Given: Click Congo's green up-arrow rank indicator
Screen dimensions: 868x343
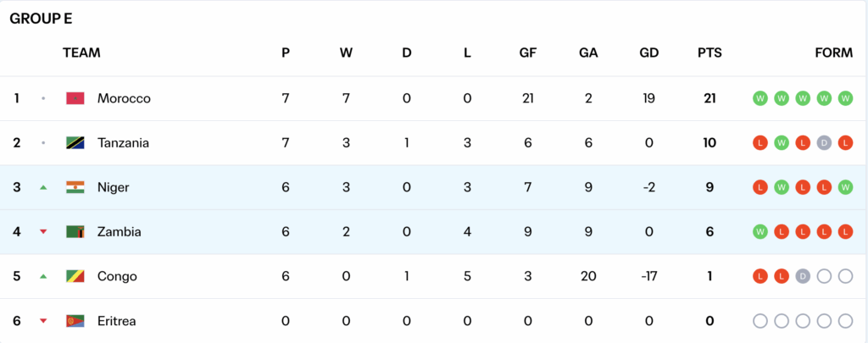Looking at the screenshot, I should click(43, 276).
